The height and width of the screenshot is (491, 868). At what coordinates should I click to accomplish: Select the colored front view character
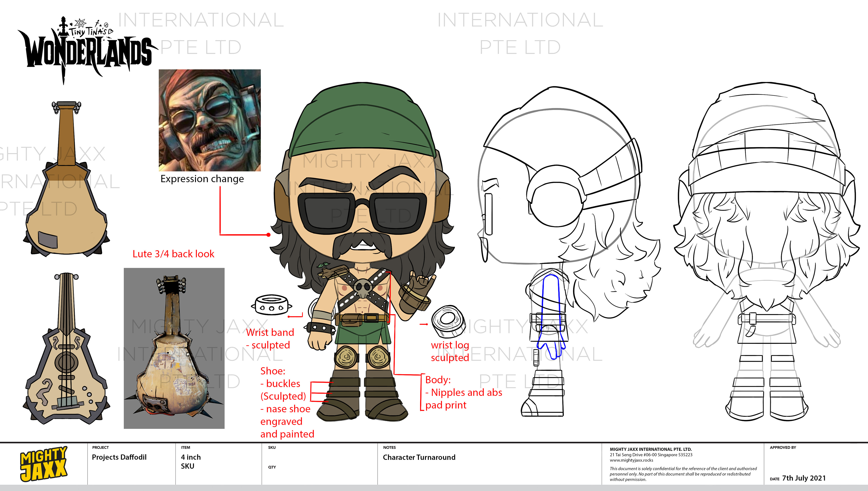(363, 251)
